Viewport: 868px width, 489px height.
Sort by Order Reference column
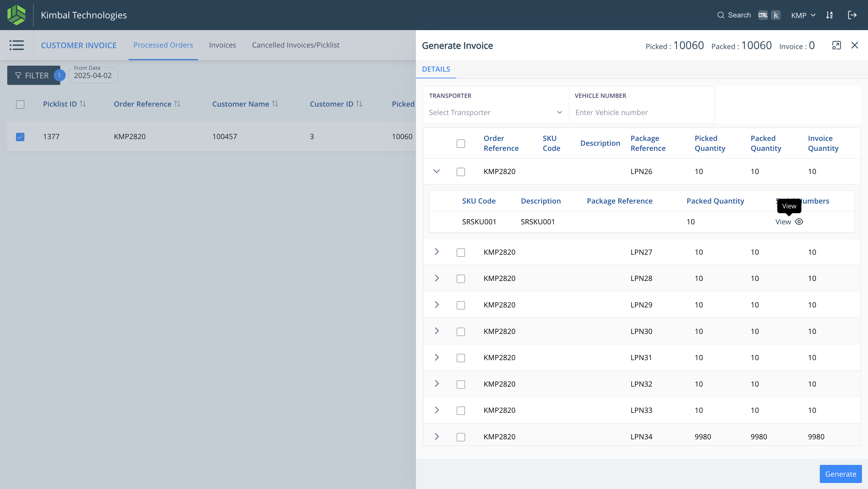pos(177,104)
